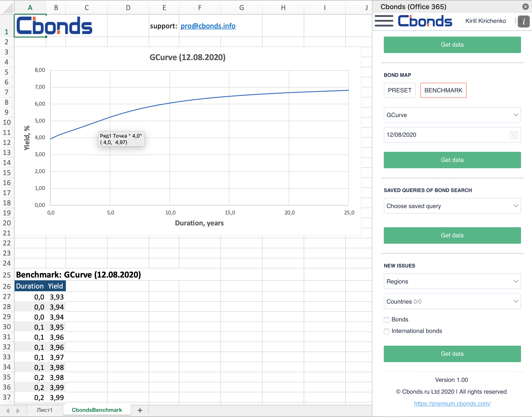Expand the GCurve benchmark dropdown
The height and width of the screenshot is (417, 532).
(452, 115)
